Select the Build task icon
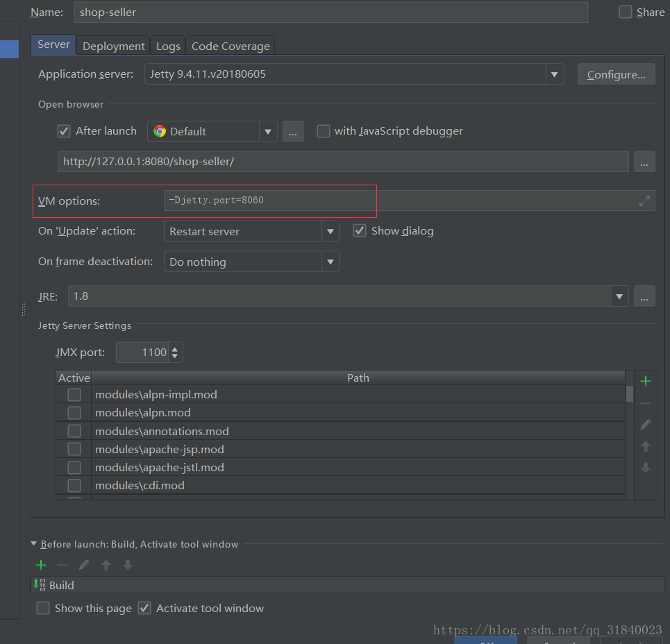Image resolution: width=670 pixels, height=644 pixels. point(40,584)
